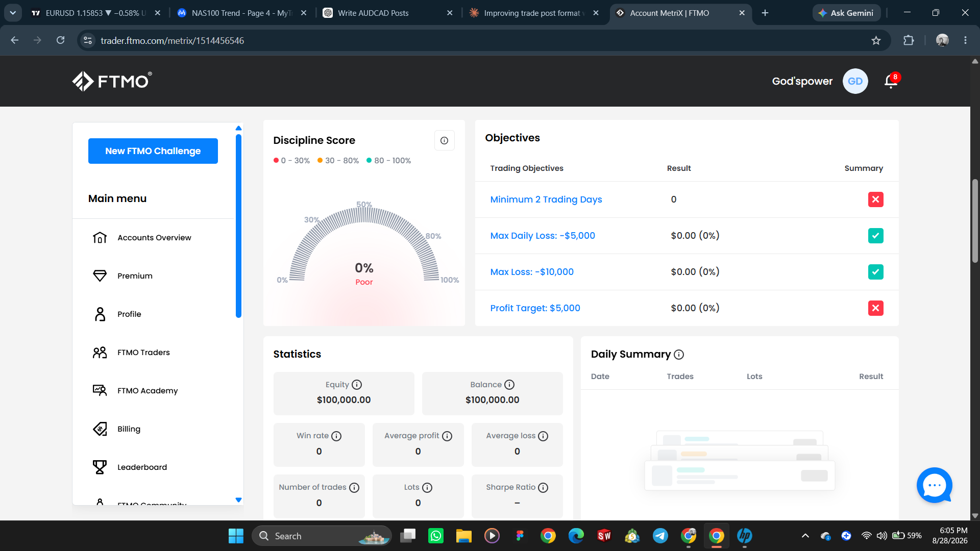Click the Win rate info icon
Viewport: 980px width, 551px height.
click(336, 436)
